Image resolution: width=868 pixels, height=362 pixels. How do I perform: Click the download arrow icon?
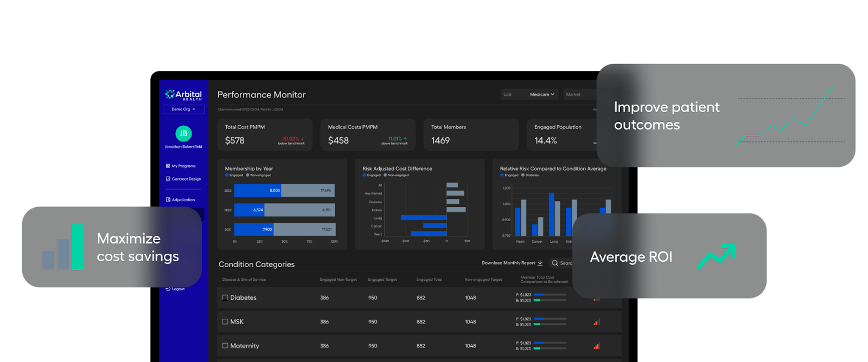[540, 263]
